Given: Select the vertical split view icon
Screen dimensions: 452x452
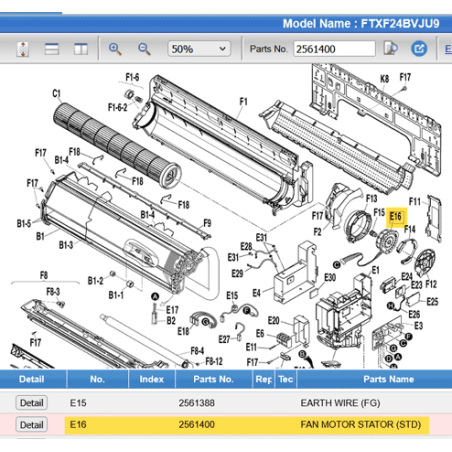Looking at the screenshot, I should [81, 49].
